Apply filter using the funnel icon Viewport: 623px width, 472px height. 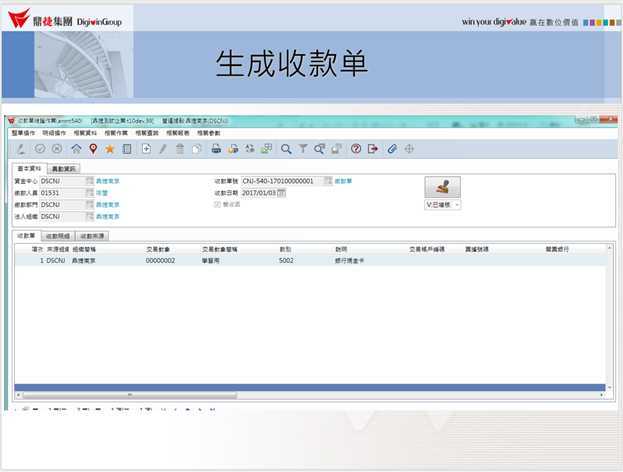[303, 149]
